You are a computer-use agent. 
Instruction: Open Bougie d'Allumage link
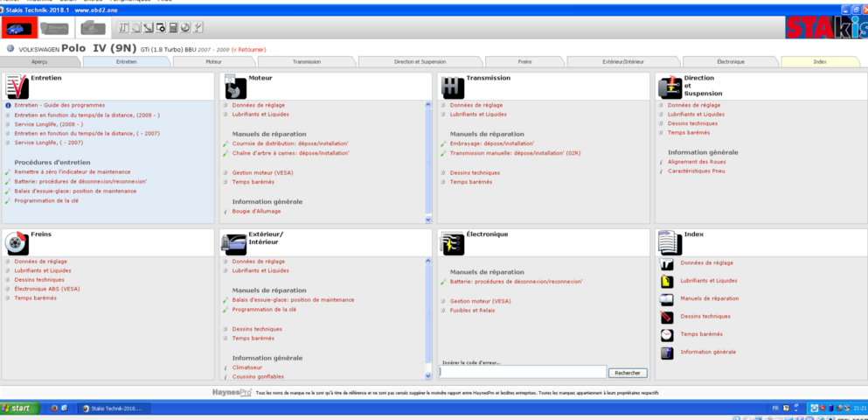(x=256, y=211)
